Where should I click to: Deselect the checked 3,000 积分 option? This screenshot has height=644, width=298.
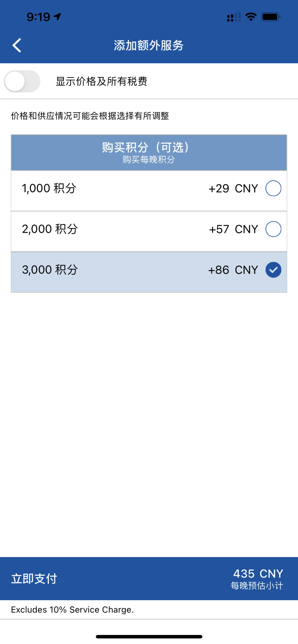pos(273,270)
